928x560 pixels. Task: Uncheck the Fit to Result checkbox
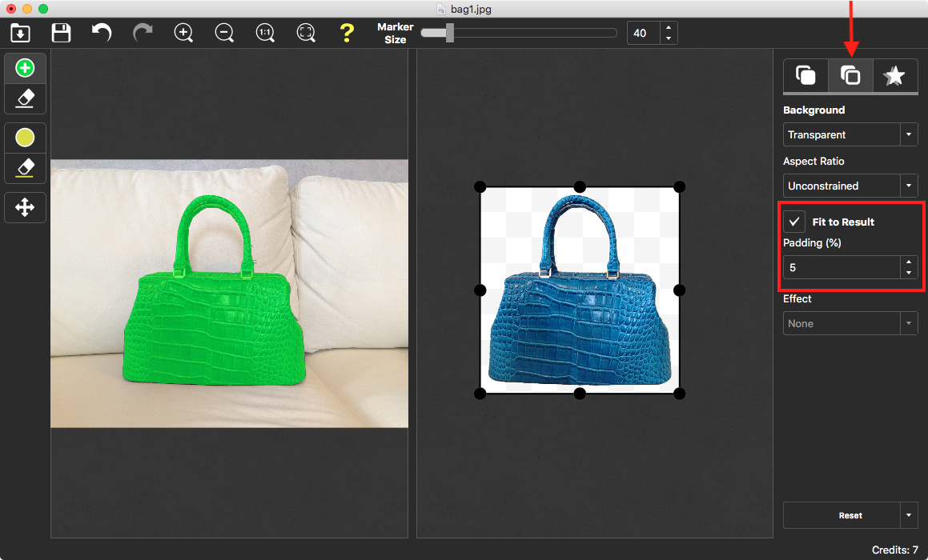tap(794, 222)
